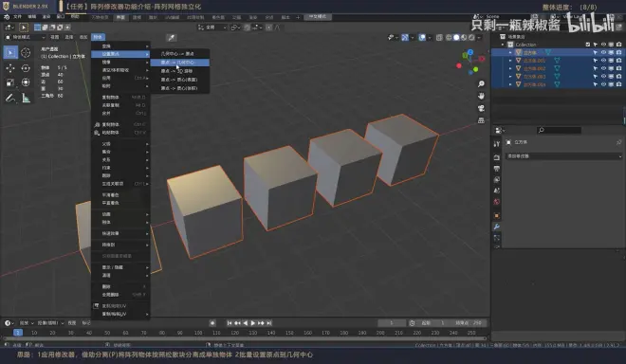Jump to the timeline end frame
This screenshot has height=364, width=626.
click(x=269, y=323)
